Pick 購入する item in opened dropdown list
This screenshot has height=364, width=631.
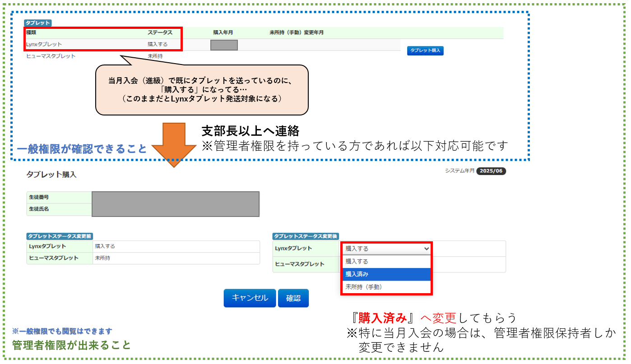[x=387, y=261]
